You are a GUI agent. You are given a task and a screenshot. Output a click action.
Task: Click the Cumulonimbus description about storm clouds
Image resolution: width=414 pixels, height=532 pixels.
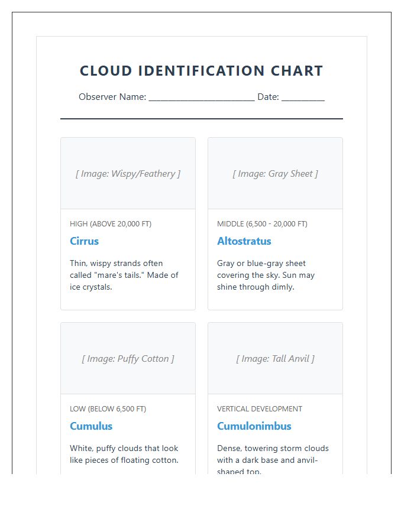[273, 459]
